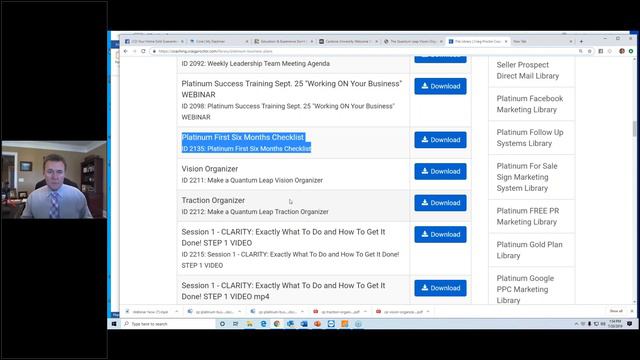The width and height of the screenshot is (640, 360).
Task: Click the browser Forward arrow
Action: [x=134, y=51]
